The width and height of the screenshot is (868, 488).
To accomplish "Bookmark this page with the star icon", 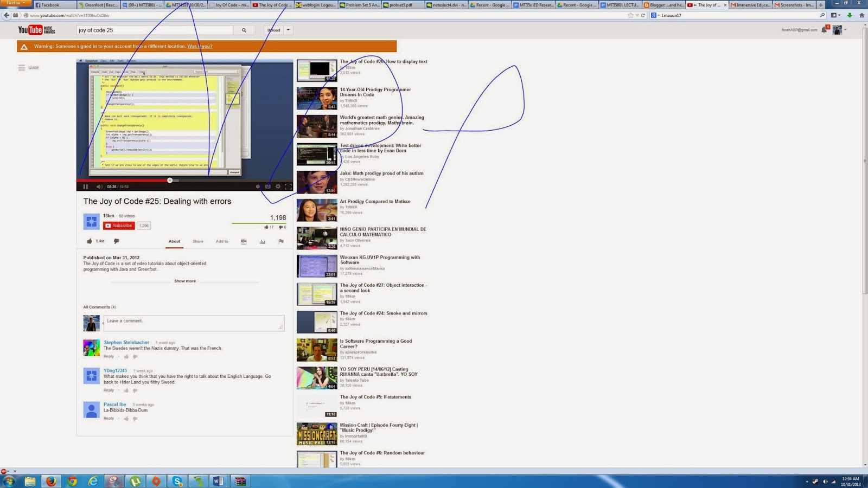I will pos(630,15).
